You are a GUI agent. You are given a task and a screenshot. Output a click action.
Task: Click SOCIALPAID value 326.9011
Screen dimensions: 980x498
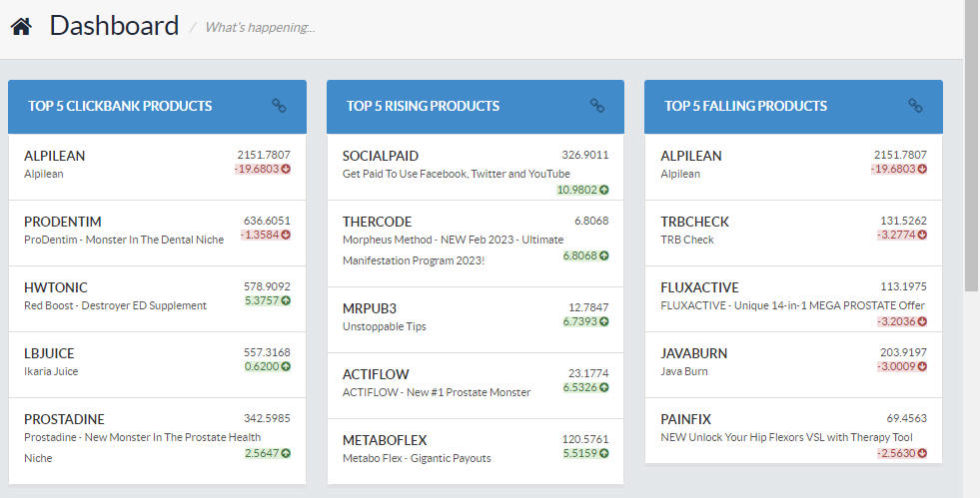pyautogui.click(x=585, y=156)
